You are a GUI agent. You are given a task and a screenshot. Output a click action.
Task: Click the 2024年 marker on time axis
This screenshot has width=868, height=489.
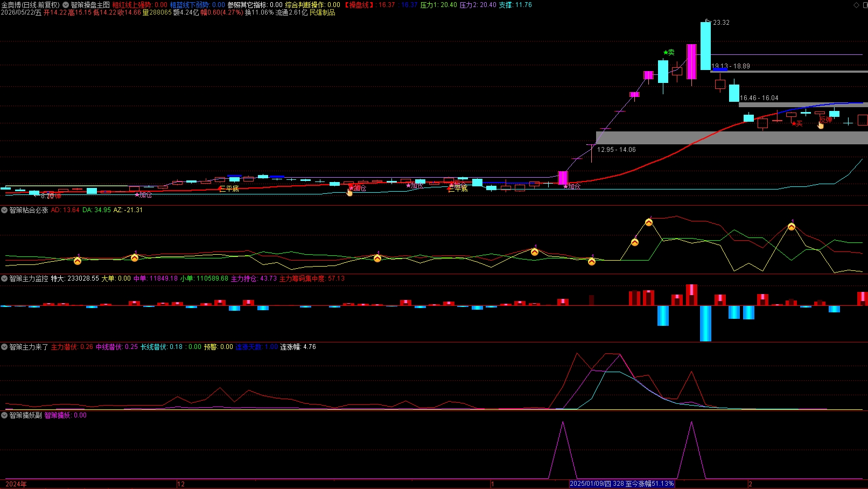16,484
